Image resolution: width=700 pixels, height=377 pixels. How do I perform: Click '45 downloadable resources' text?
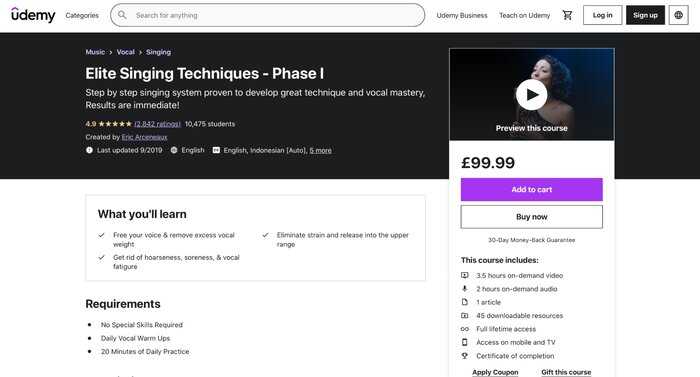pyautogui.click(x=519, y=315)
